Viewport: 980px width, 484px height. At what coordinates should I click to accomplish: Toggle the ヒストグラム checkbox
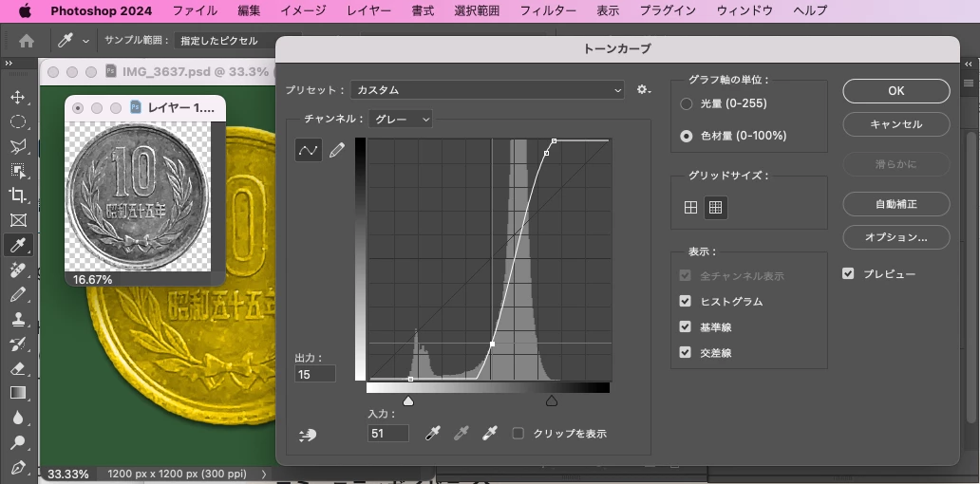click(x=686, y=301)
